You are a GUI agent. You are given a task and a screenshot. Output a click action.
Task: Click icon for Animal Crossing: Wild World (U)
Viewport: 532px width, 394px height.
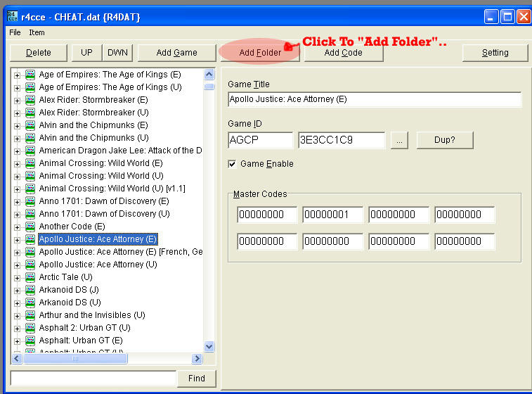[30, 176]
